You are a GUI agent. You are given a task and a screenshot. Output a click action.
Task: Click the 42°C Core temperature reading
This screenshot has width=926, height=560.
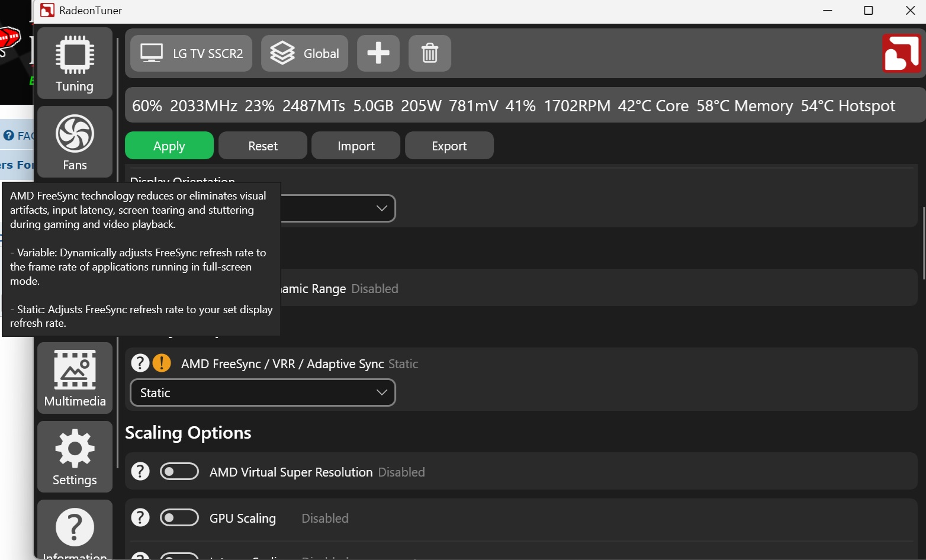[653, 106]
